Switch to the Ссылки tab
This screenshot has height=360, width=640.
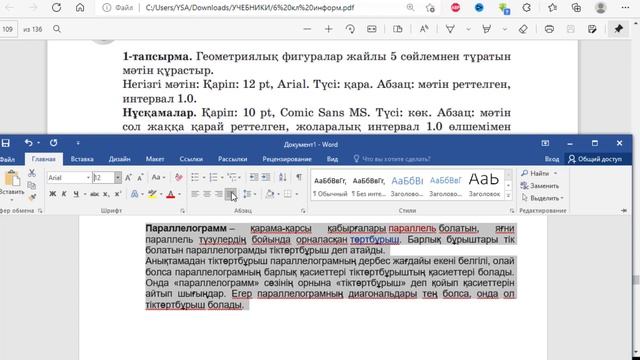(191, 159)
